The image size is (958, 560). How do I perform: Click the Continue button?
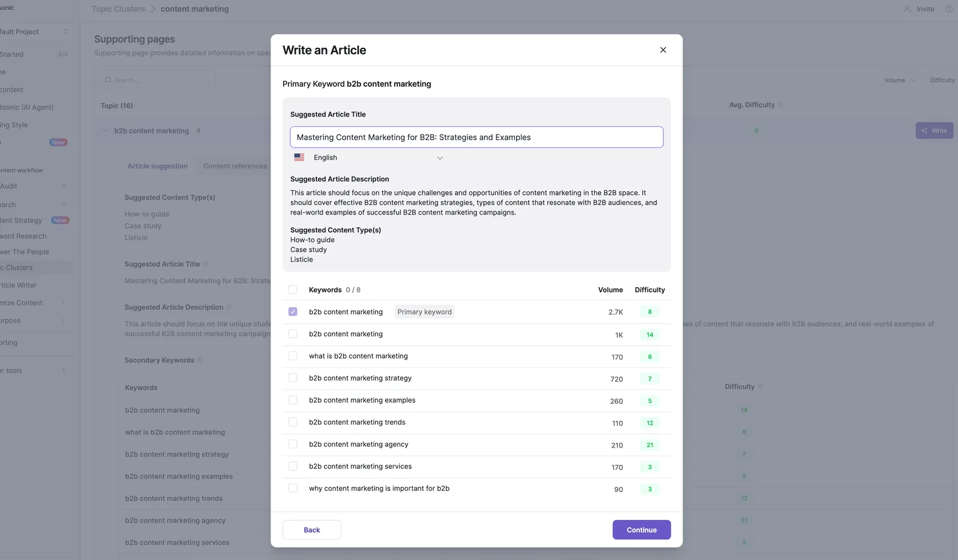coord(641,530)
